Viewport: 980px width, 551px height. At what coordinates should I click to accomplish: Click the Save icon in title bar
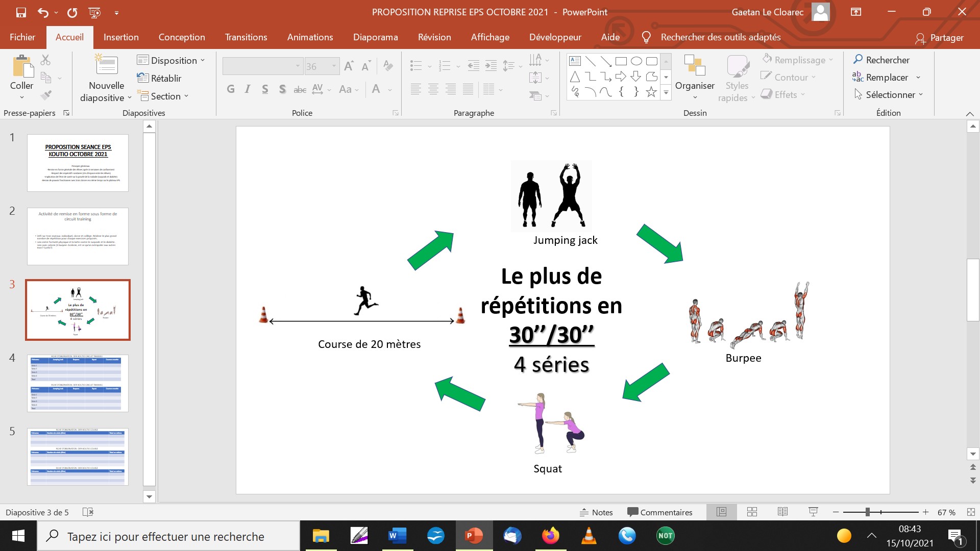[21, 12]
